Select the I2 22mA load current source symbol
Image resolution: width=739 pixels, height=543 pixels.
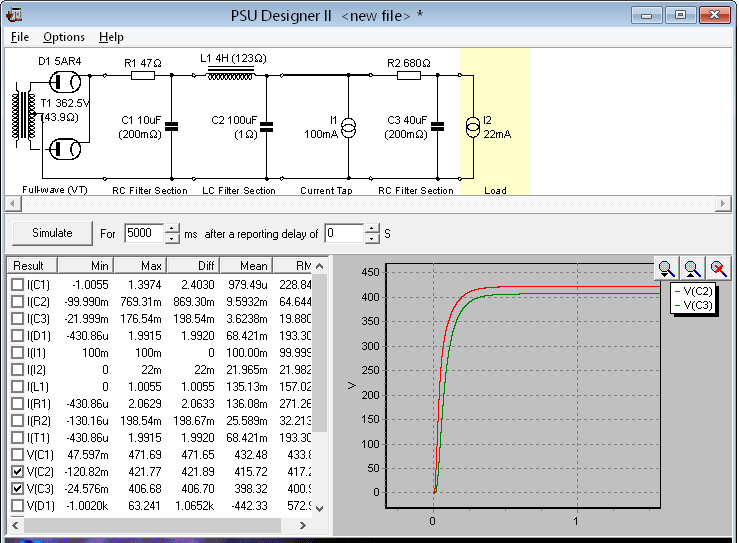click(x=473, y=127)
